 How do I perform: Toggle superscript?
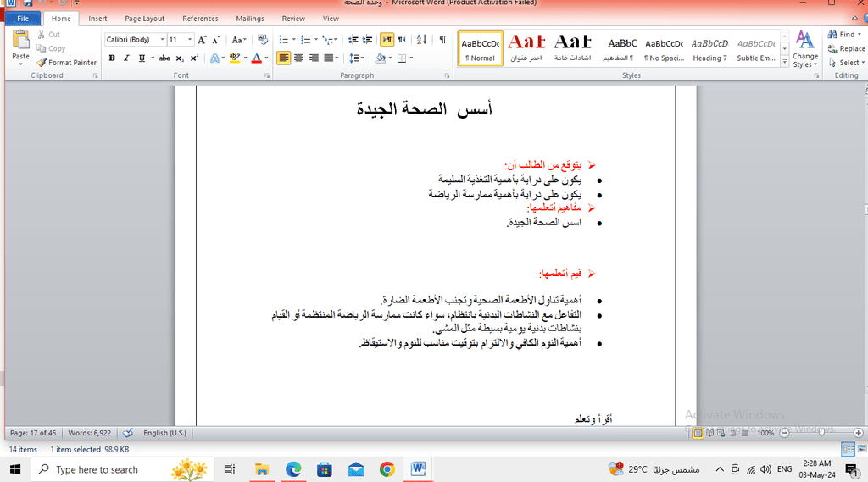pyautogui.click(x=194, y=58)
